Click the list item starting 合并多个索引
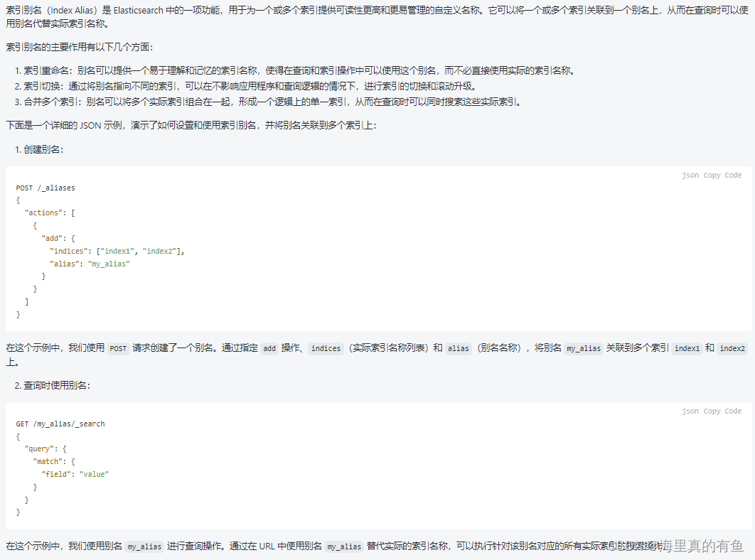Viewport: 755px width, 560px height. [x=268, y=102]
